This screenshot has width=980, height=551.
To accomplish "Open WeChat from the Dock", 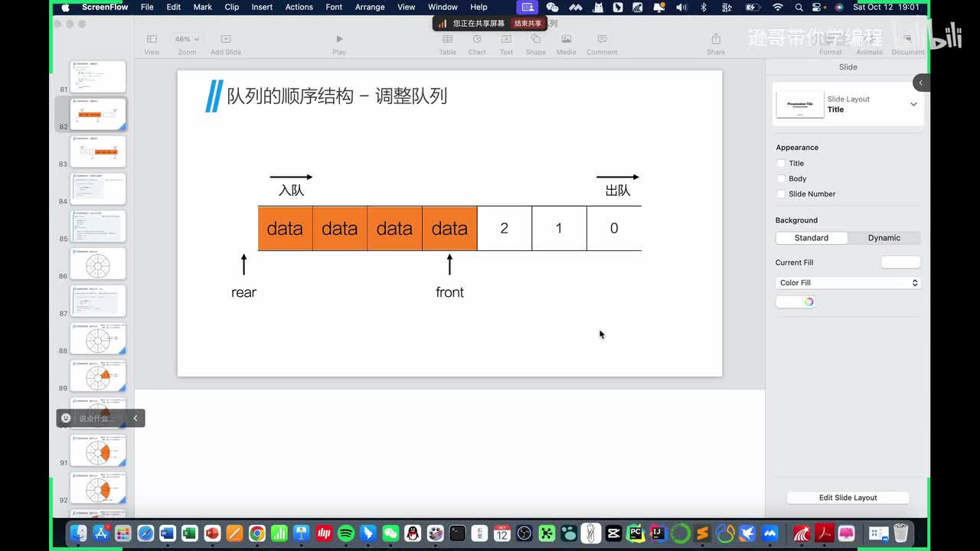I will point(390,533).
